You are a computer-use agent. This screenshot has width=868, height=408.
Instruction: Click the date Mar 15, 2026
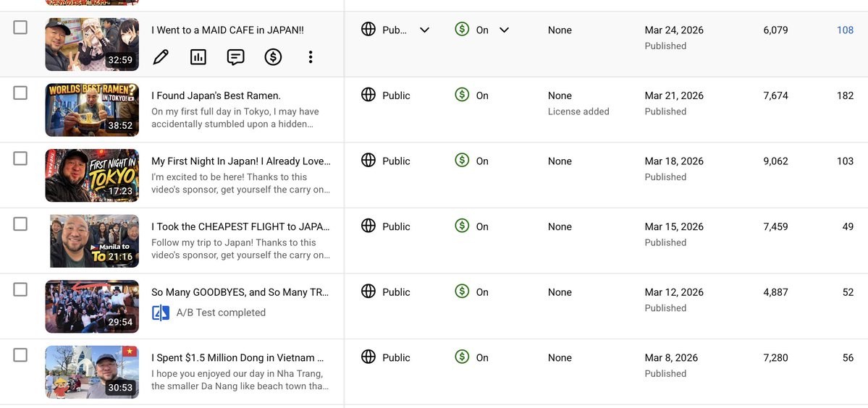point(674,226)
